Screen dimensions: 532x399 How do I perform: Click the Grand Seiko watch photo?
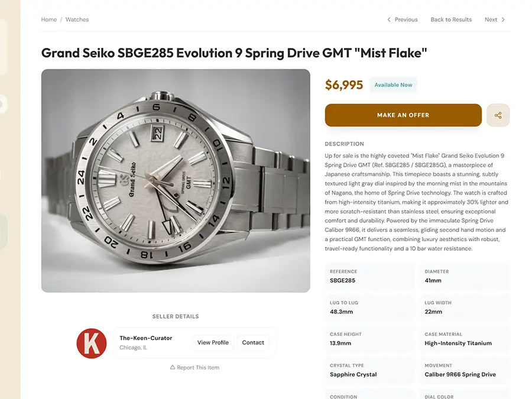point(175,180)
